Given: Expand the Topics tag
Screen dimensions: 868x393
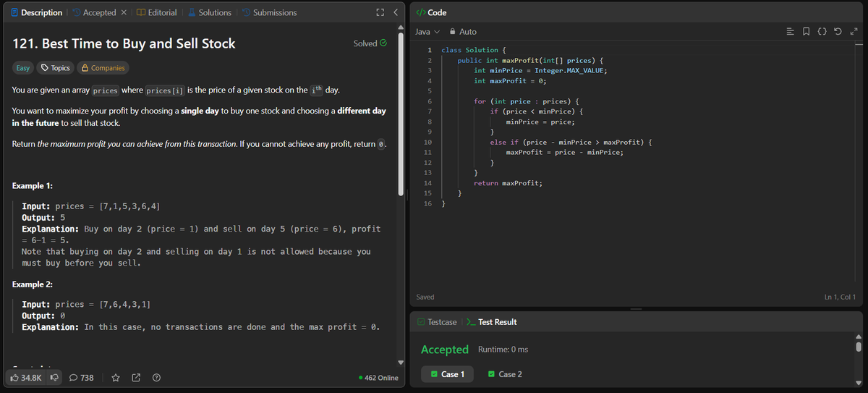Looking at the screenshot, I should pyautogui.click(x=56, y=68).
